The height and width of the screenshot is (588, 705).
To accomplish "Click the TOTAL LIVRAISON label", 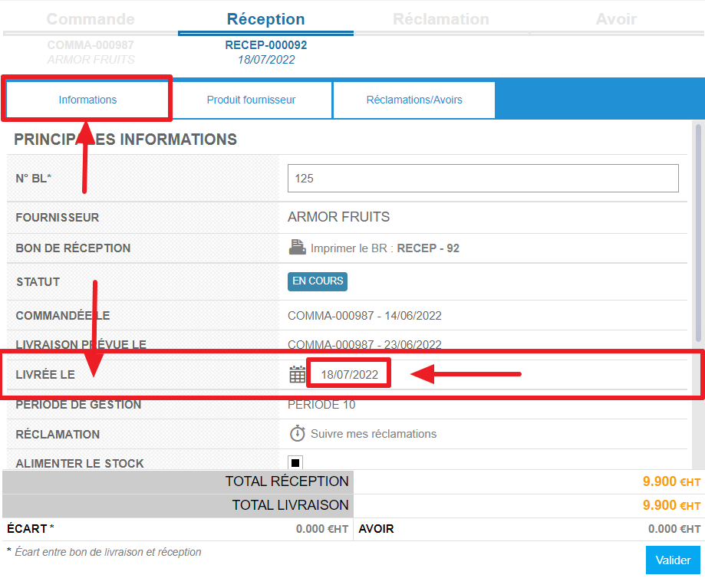I will tap(291, 505).
